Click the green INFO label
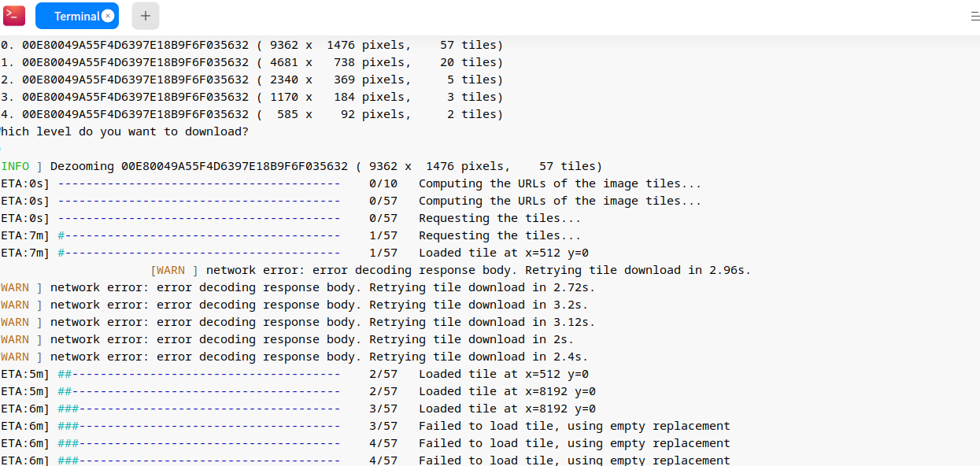The height and width of the screenshot is (466, 980). 16,166
